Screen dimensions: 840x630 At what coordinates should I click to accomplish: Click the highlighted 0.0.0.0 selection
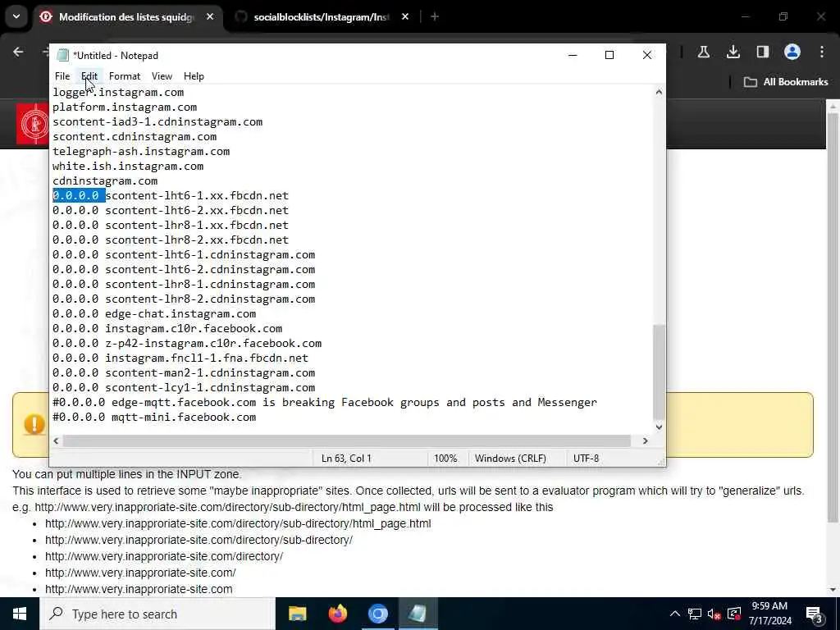point(79,195)
